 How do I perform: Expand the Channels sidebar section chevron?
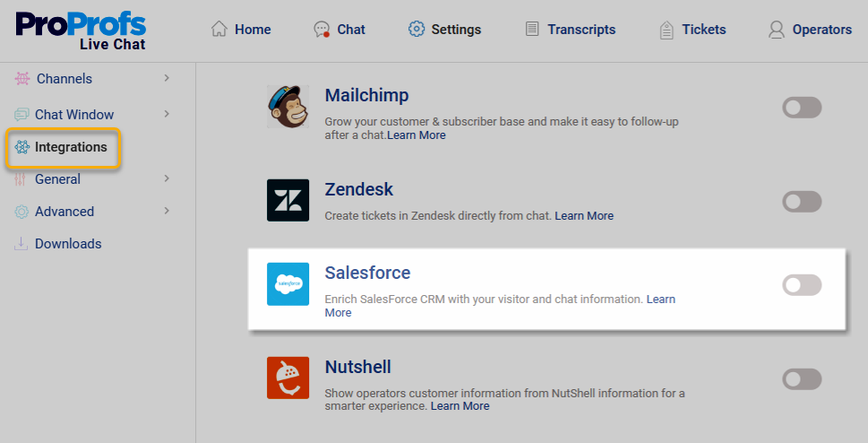(x=168, y=79)
